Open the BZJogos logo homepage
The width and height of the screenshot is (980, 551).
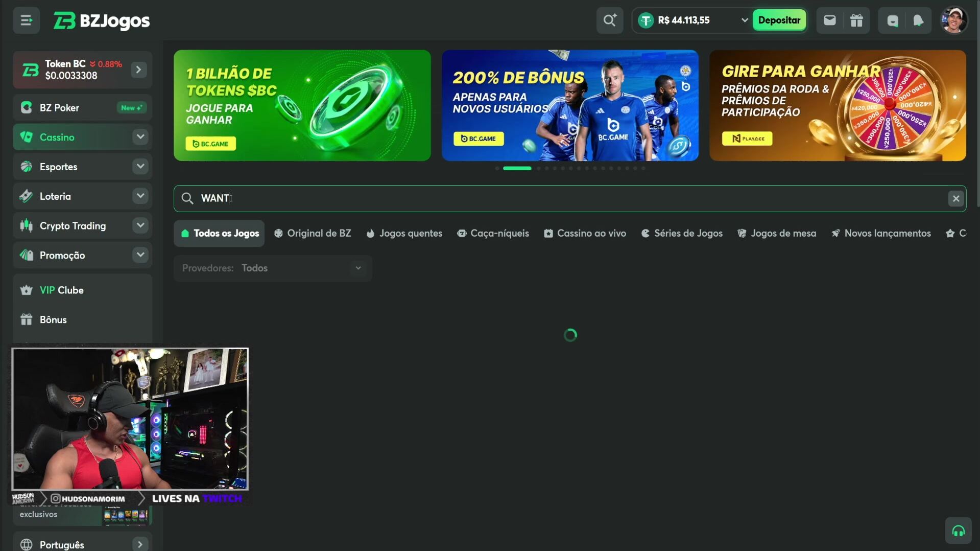102,20
